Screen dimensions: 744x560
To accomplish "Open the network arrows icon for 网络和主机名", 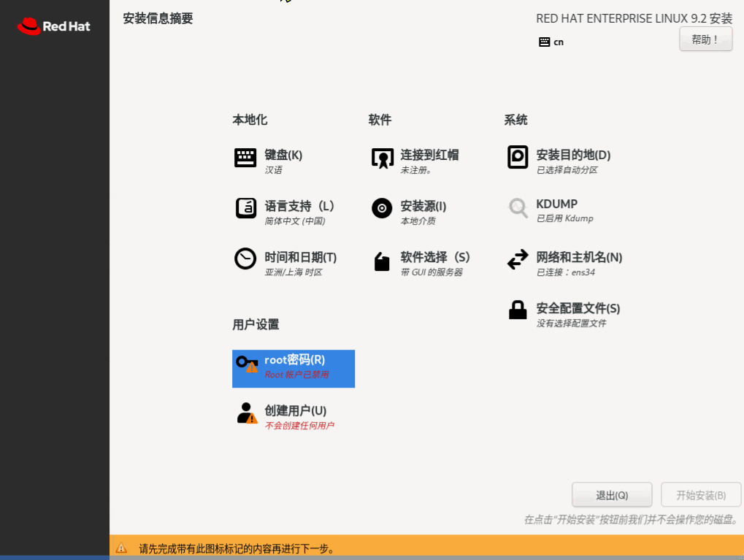I will pos(518,259).
